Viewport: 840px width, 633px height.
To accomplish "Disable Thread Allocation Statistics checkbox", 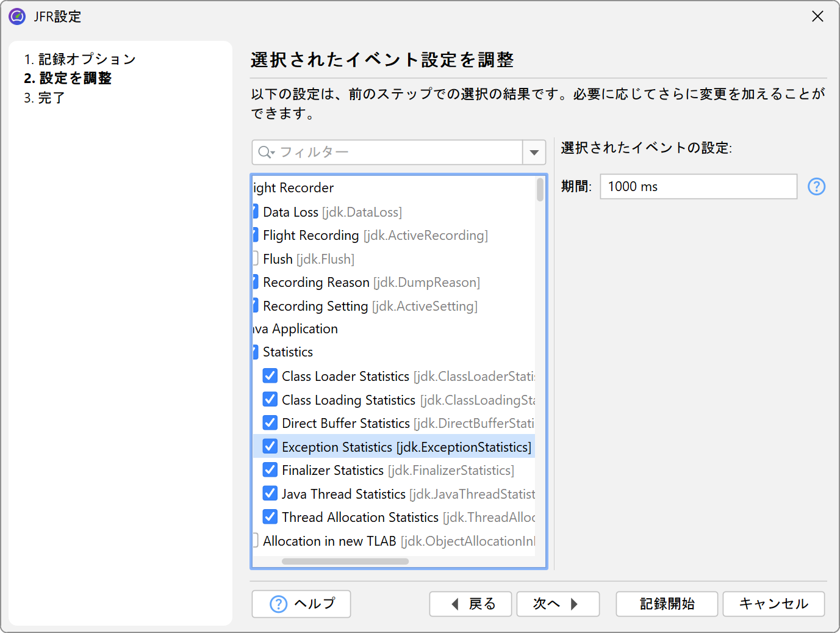I will [x=270, y=517].
